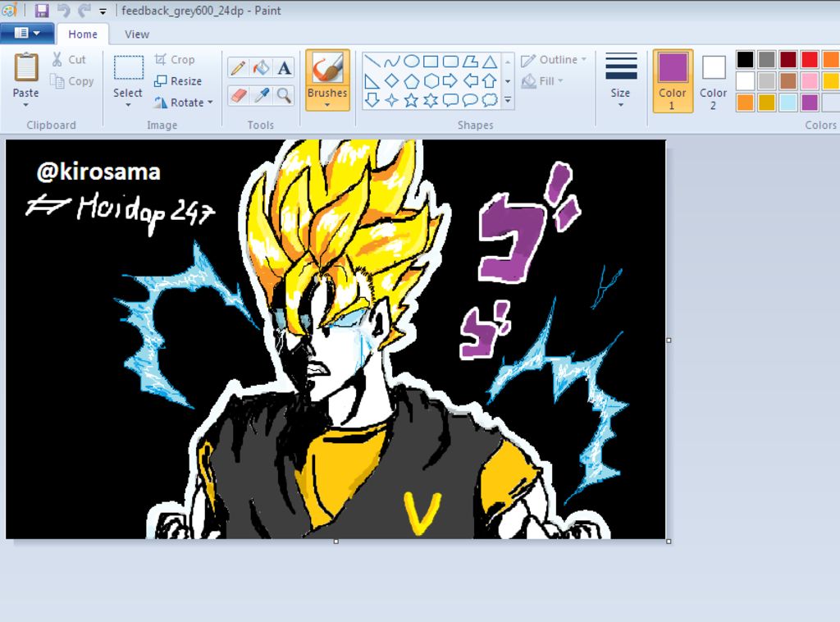The image size is (840, 622).
Task: Activate the Color 2 background button
Action: (x=714, y=81)
